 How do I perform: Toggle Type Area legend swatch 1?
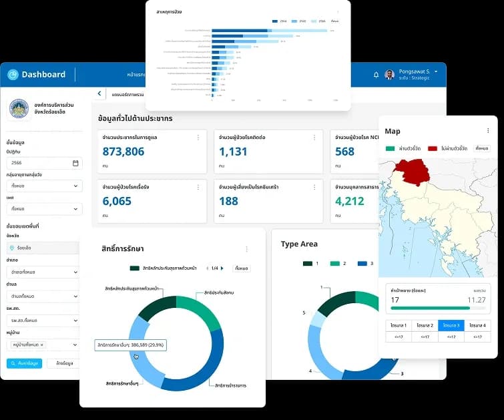[308, 264]
